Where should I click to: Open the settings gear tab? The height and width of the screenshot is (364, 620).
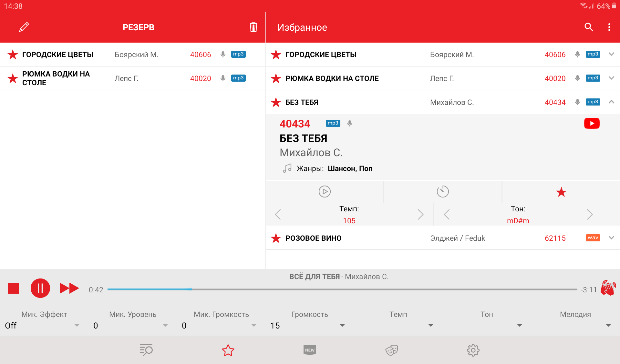click(x=473, y=350)
